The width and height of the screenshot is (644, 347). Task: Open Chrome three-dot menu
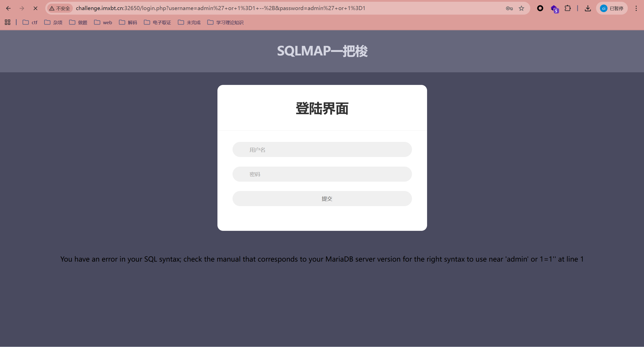point(636,8)
